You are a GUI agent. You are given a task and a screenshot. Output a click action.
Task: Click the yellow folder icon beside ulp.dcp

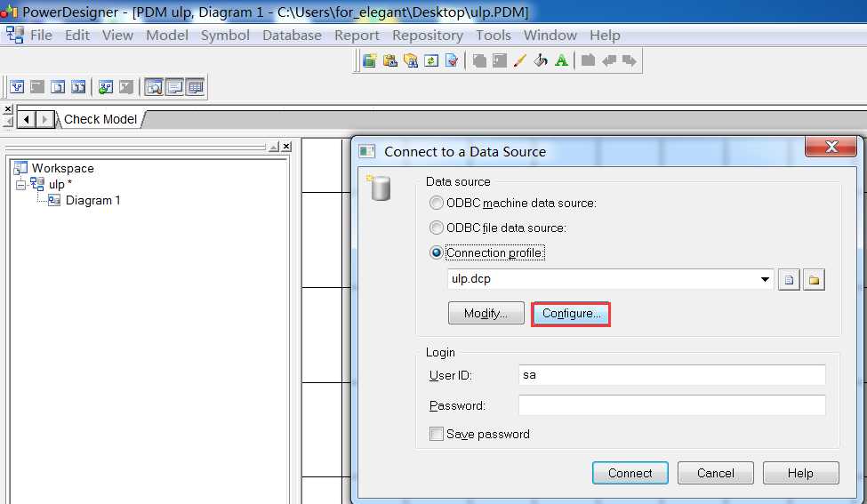(814, 280)
